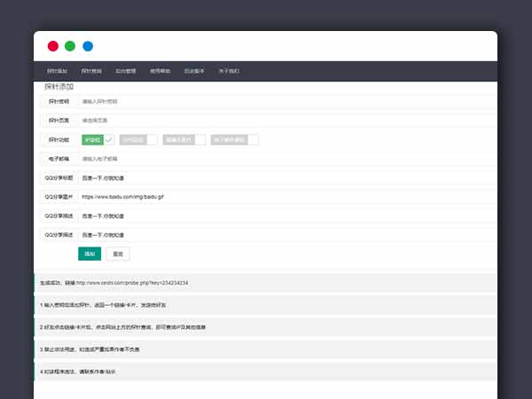Click the green 添加 button
Viewport: 532px width, 399px height.
(x=89, y=254)
